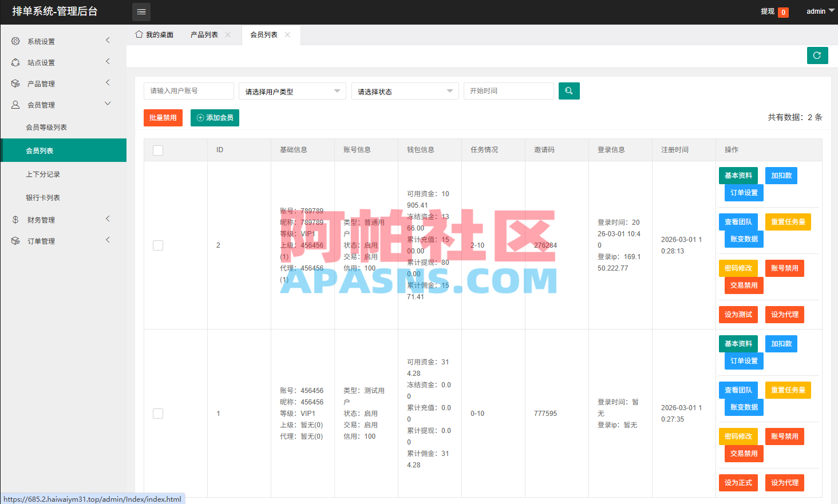Click 密码修改 for account 789789
The width and height of the screenshot is (838, 504).
(738, 268)
